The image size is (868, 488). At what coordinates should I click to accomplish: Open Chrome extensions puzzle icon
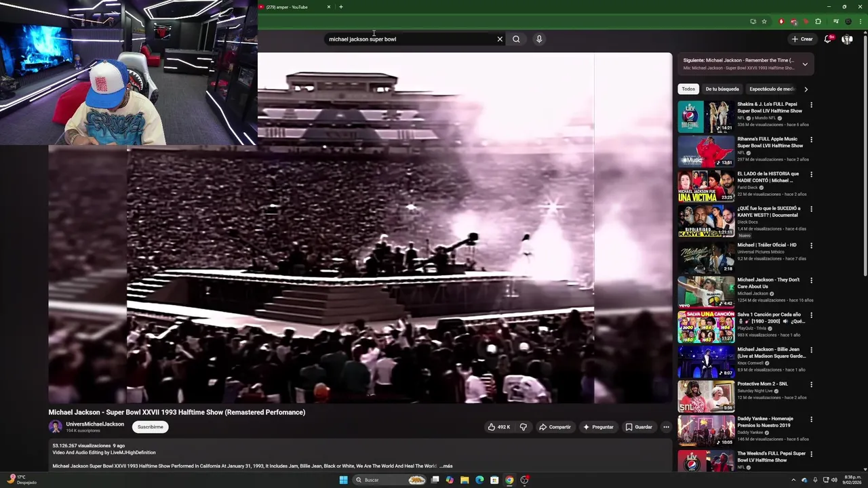pos(818,22)
